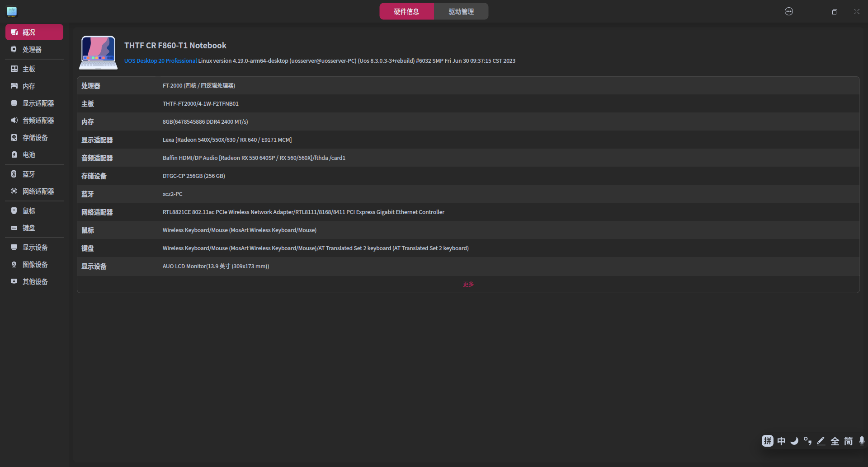Select the 概况 overview sidebar icon
Viewport: 868px width, 467px height.
(14, 33)
